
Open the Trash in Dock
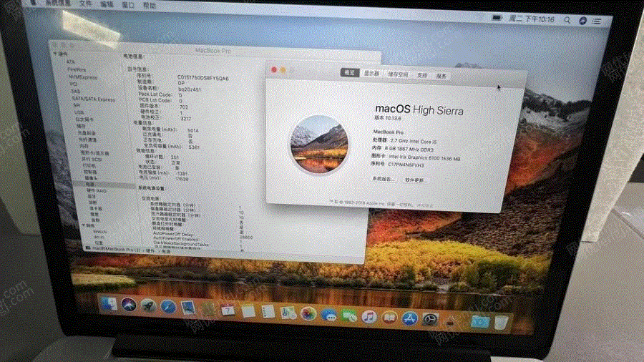pyautogui.click(x=501, y=323)
